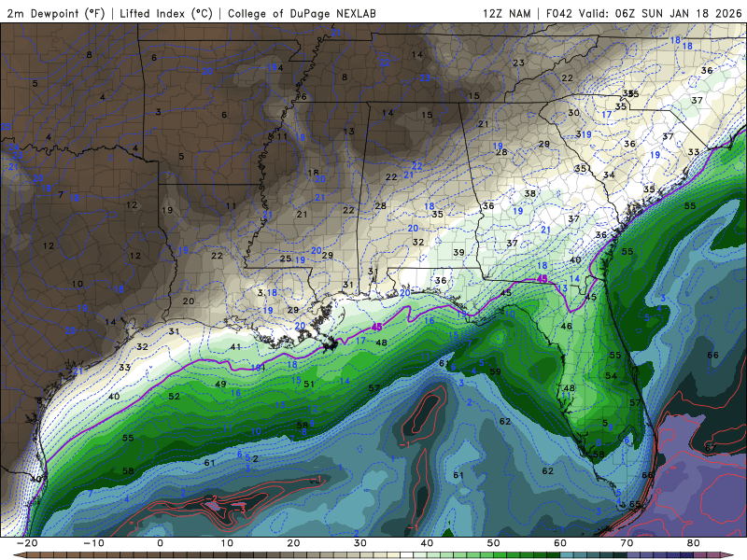Click the "70" label on the color scale

pyautogui.click(x=627, y=543)
